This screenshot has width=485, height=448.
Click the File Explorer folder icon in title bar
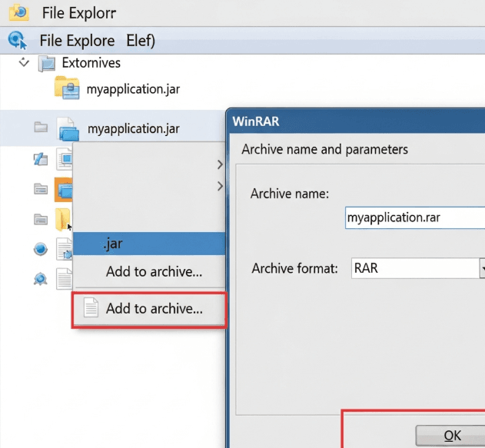pyautogui.click(x=19, y=12)
